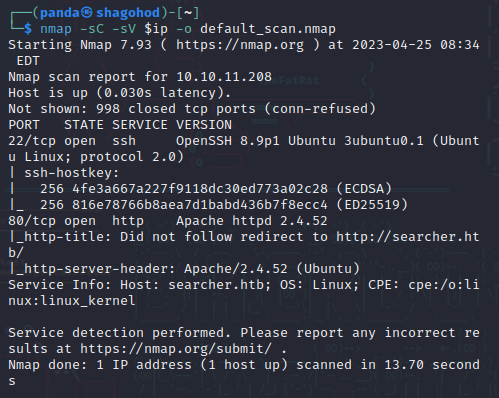Click the dollar sign prompt symbol

(x=28, y=29)
